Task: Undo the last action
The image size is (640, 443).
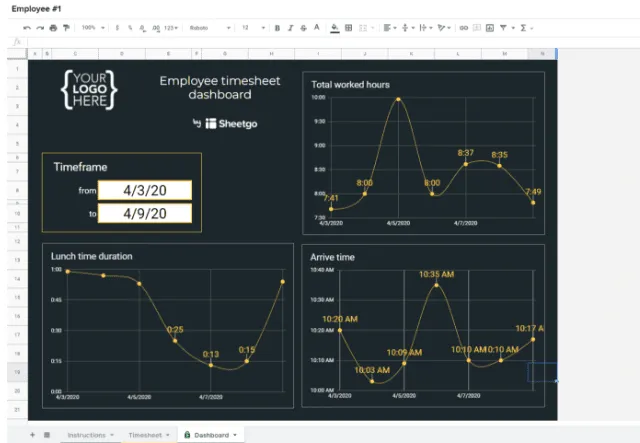Action: [27, 28]
